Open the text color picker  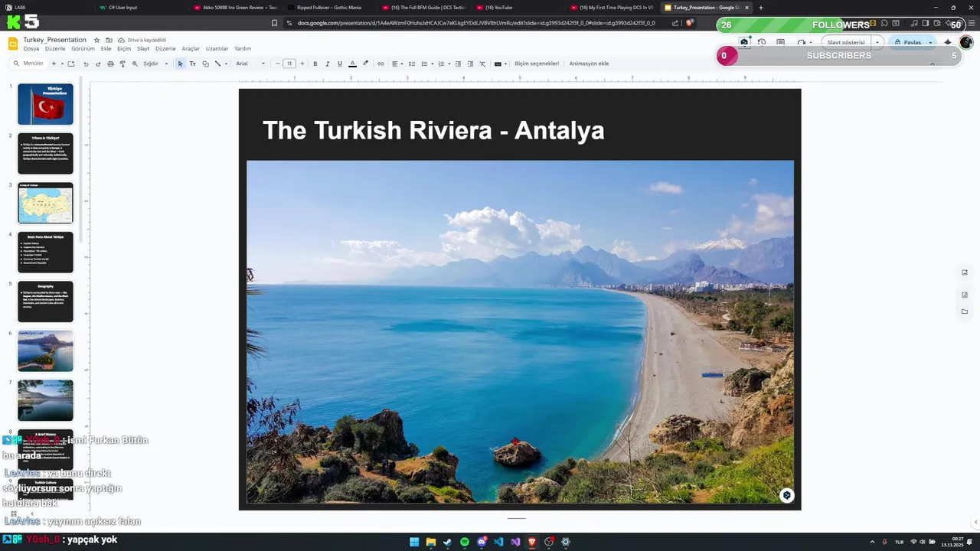[352, 64]
